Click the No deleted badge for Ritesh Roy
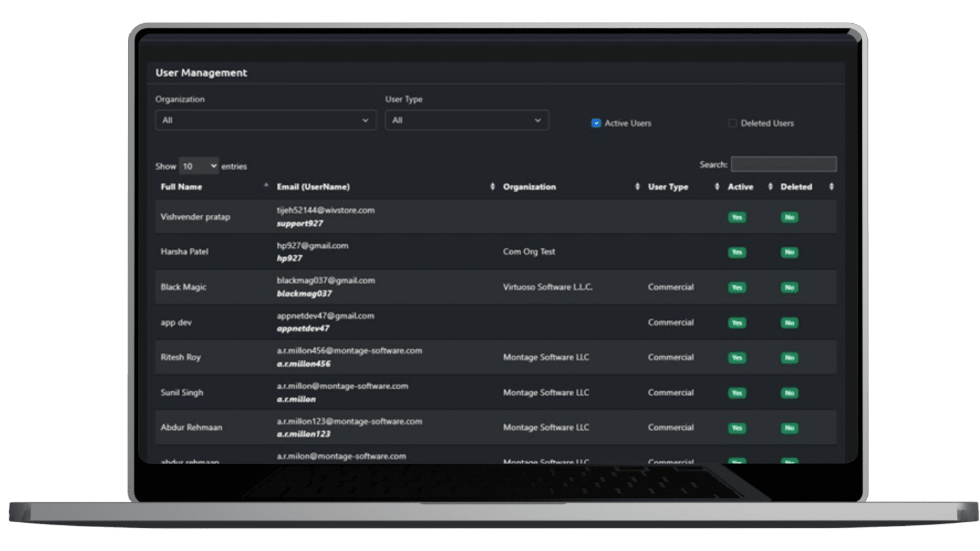The width and height of the screenshot is (980, 551). pos(789,358)
